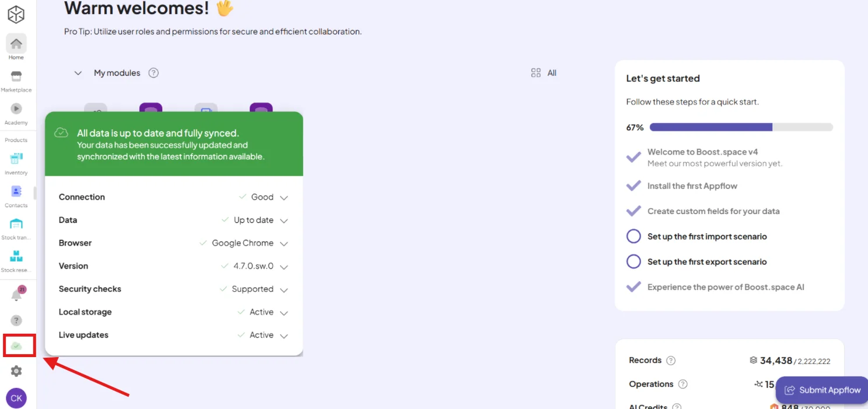The image size is (868, 409).
Task: Go to Inventory module icon
Action: (16, 158)
